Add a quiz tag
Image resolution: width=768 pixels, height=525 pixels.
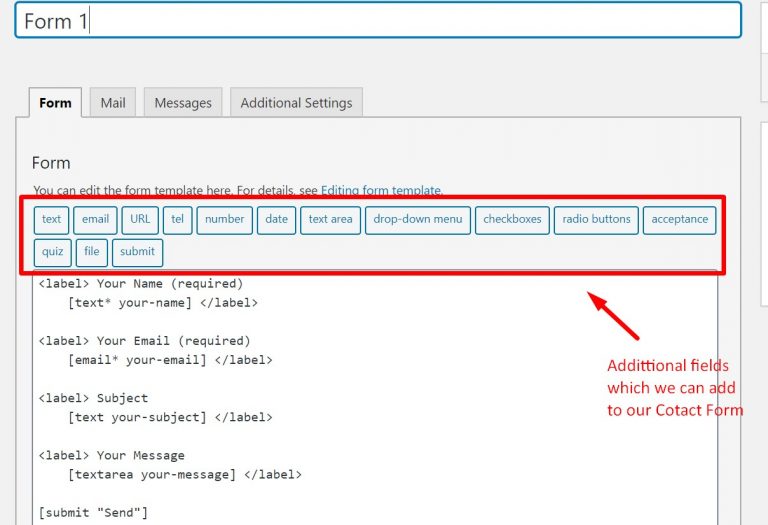pyautogui.click(x=52, y=252)
